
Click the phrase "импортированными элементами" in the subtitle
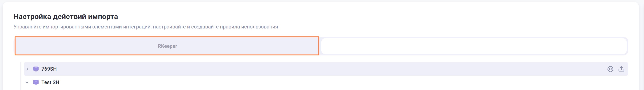pos(82,27)
